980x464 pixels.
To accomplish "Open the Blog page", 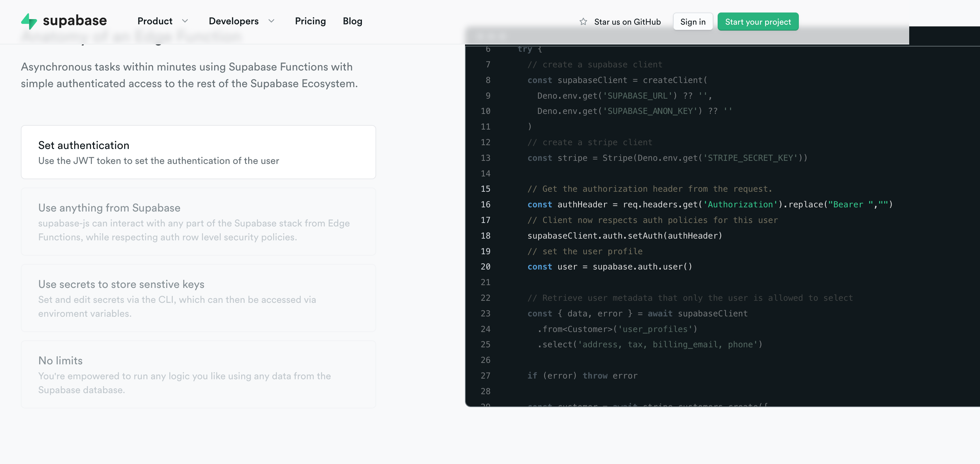I will click(352, 21).
